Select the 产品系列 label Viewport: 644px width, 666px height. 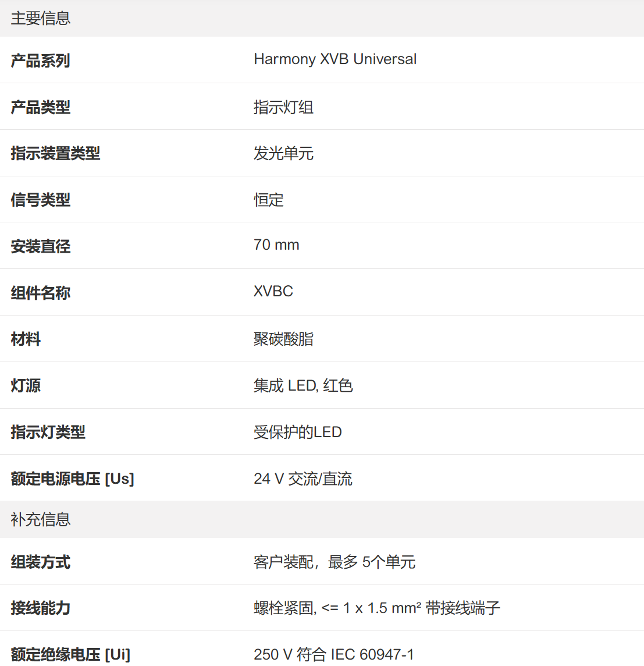(40, 61)
